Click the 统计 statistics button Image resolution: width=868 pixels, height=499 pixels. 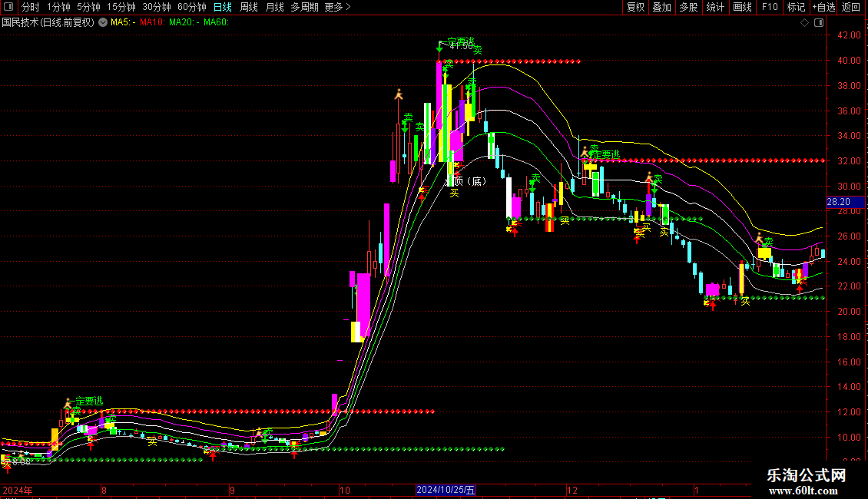[715, 7]
